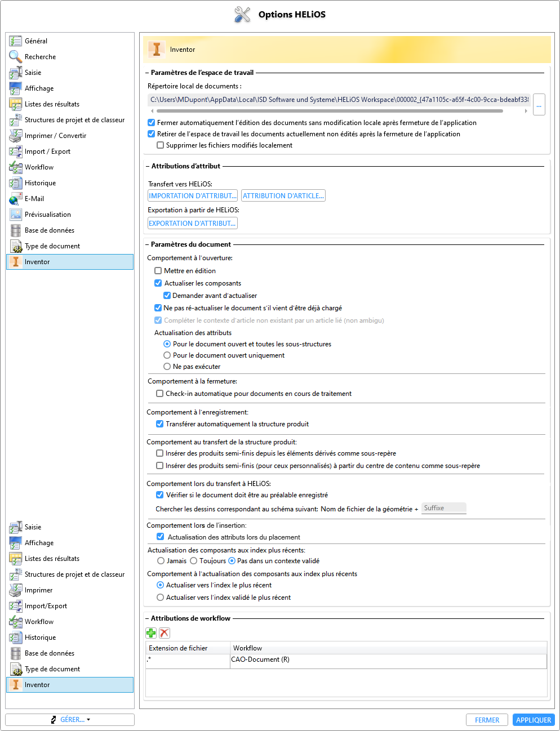Click the 'CAO-Document (R)' workflow cell

(x=389, y=661)
